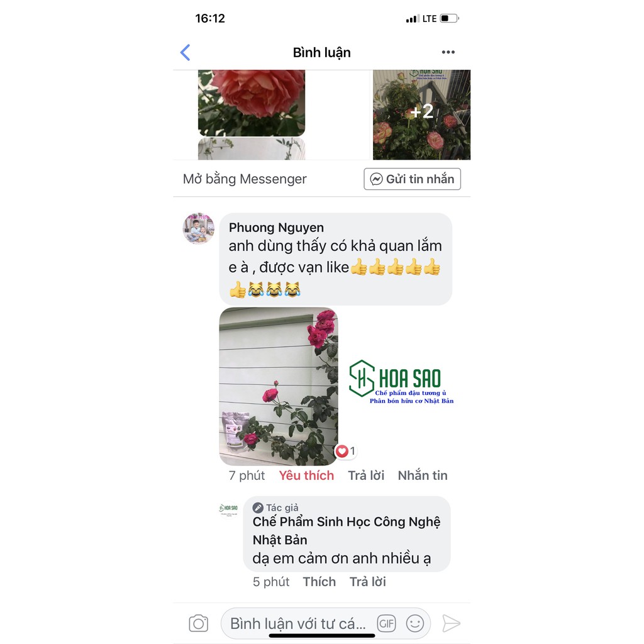
Task: Toggle Yêu thích on Phuong's comment
Action: 306,475
